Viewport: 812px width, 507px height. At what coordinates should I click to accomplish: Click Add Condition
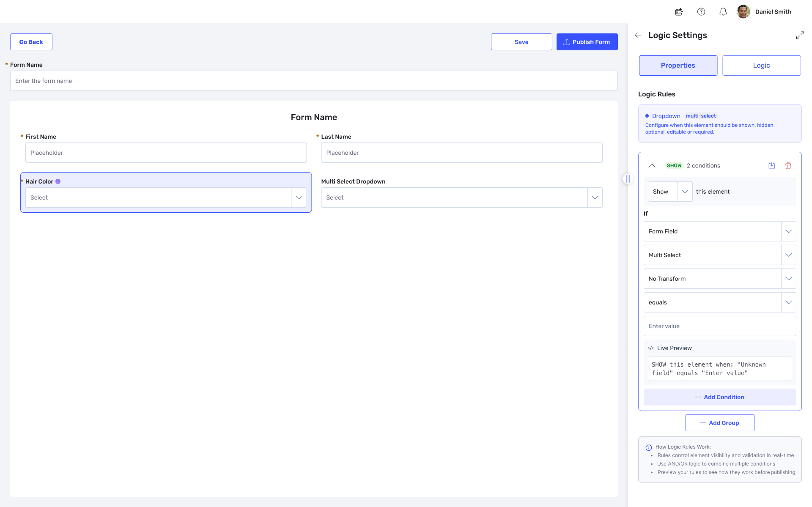coord(719,397)
